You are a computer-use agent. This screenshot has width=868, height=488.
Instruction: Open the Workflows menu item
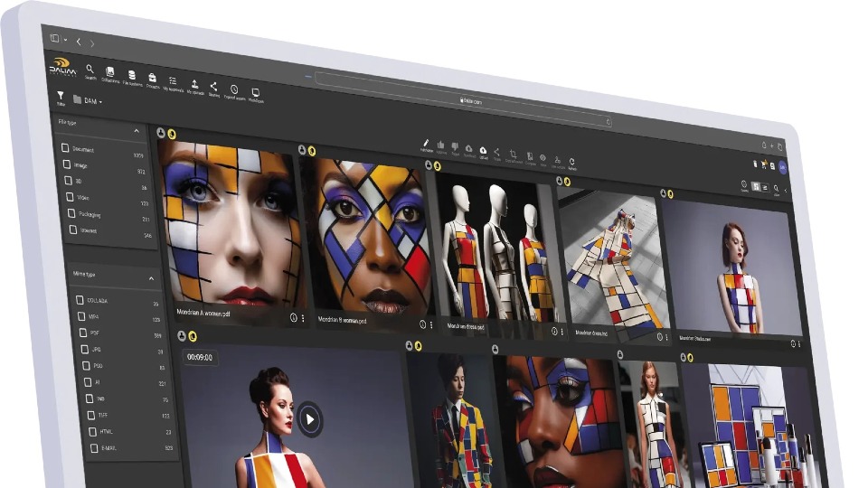point(256,94)
